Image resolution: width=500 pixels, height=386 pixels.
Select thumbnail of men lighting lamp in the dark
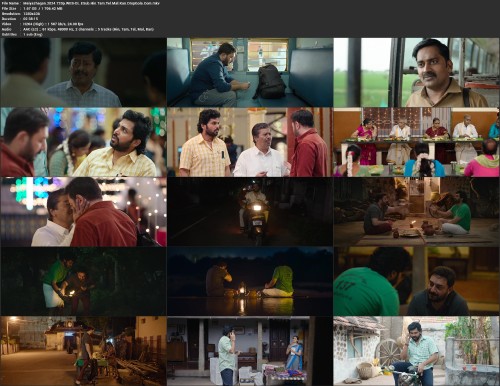(83, 281)
